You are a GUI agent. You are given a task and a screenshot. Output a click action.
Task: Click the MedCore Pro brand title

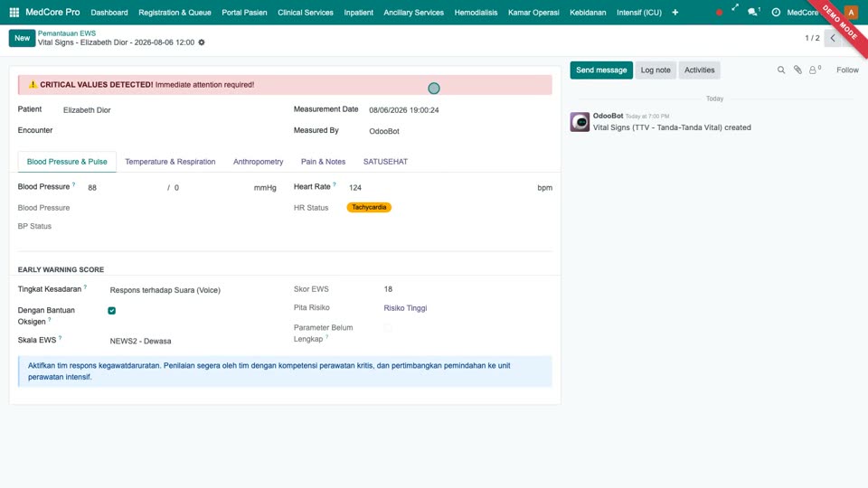[52, 12]
